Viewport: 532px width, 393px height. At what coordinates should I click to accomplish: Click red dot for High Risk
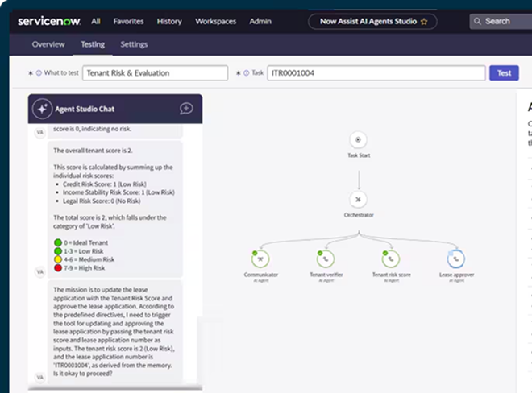(x=58, y=268)
